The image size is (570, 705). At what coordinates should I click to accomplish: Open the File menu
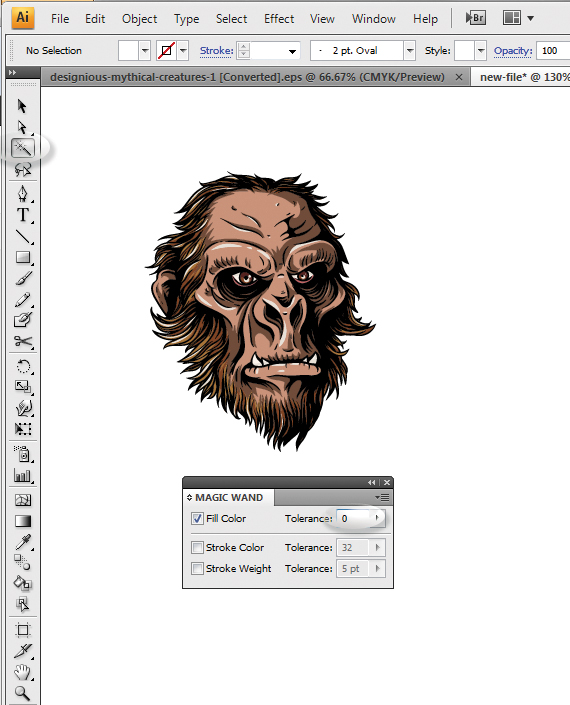click(x=60, y=19)
